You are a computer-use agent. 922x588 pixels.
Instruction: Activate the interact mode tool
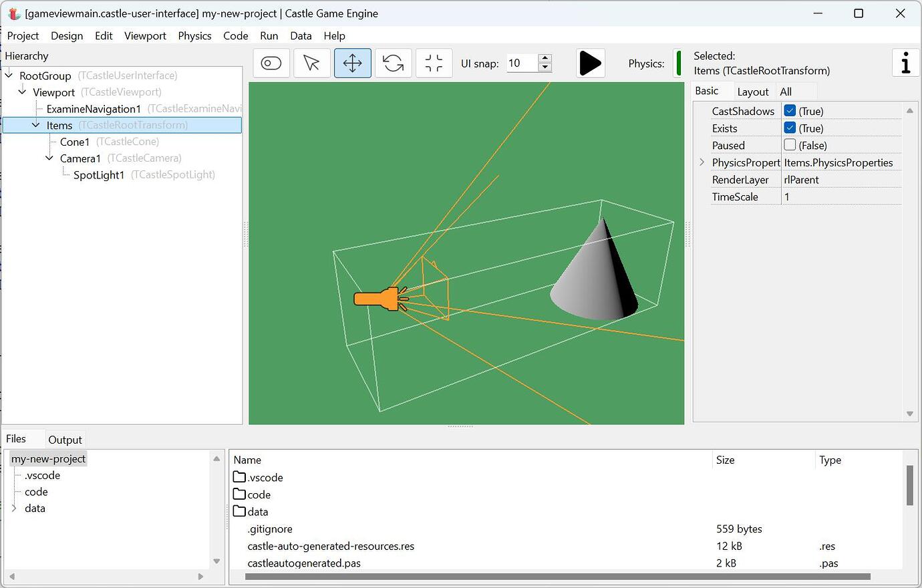271,63
